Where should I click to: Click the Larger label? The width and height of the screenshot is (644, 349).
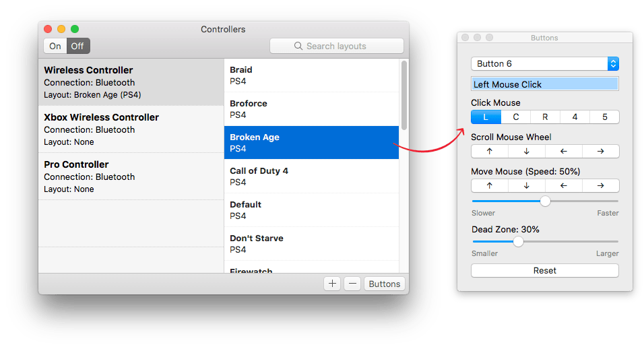click(608, 253)
